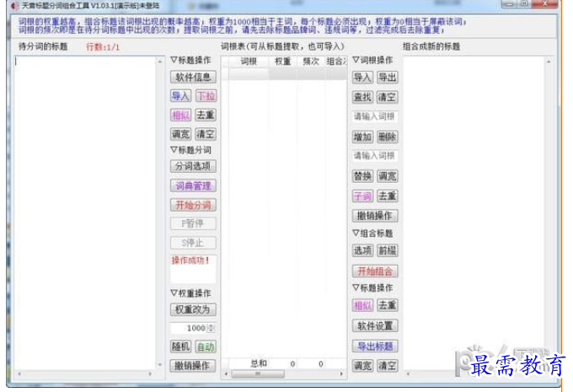
Task: Click 相似 in the left 标题操作 section
Action: click(180, 115)
